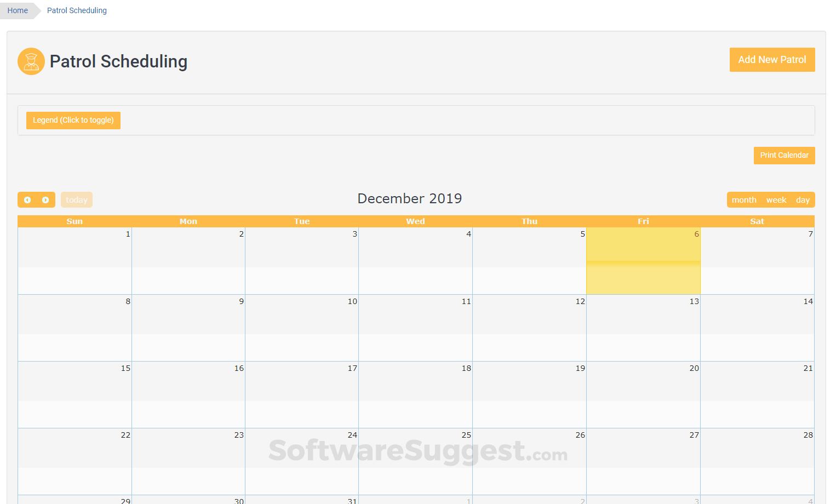Select December 10 on the calendar

pyautogui.click(x=302, y=328)
